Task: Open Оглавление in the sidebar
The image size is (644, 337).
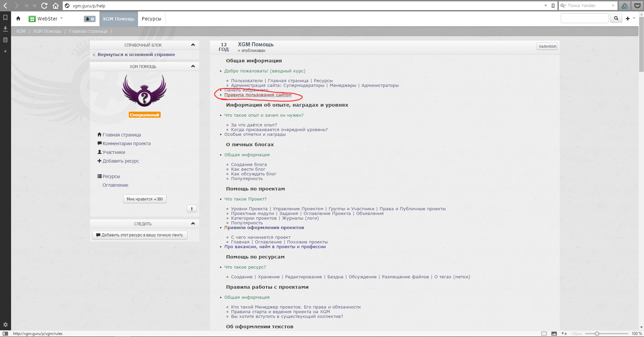Action: coord(115,185)
